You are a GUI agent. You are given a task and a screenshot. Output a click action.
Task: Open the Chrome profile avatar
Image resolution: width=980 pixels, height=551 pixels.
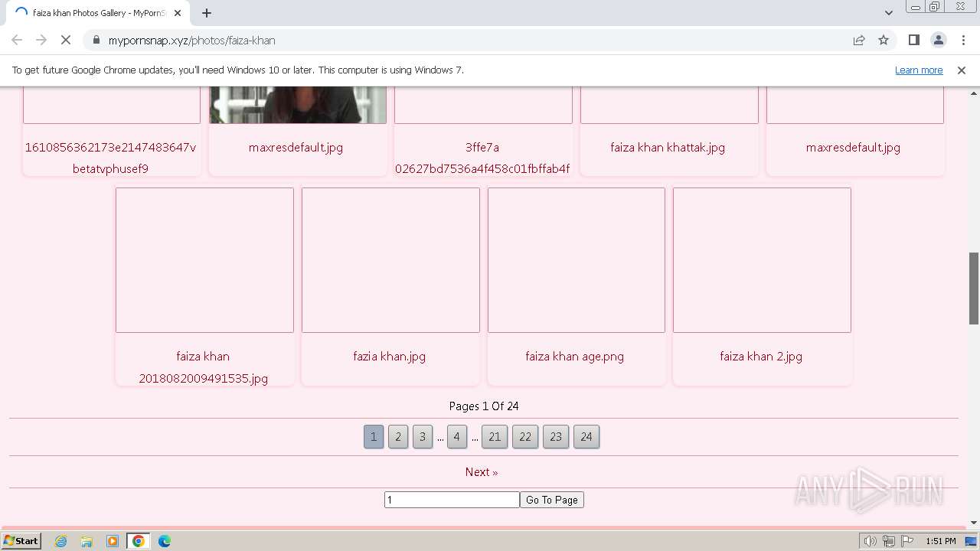point(939,40)
